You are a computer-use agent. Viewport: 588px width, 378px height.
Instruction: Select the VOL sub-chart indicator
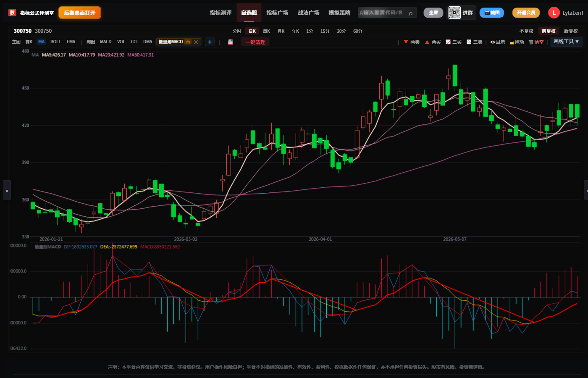tap(121, 42)
